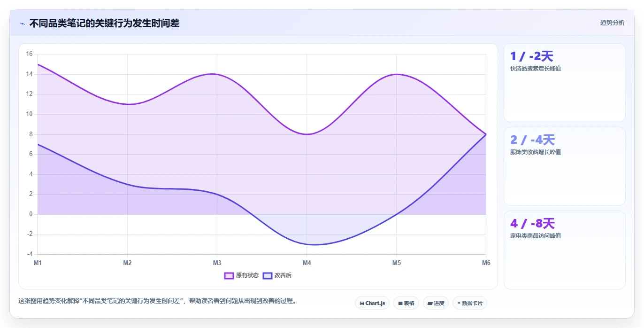Click the description text under the chart
644x328 pixels.
[157, 301]
